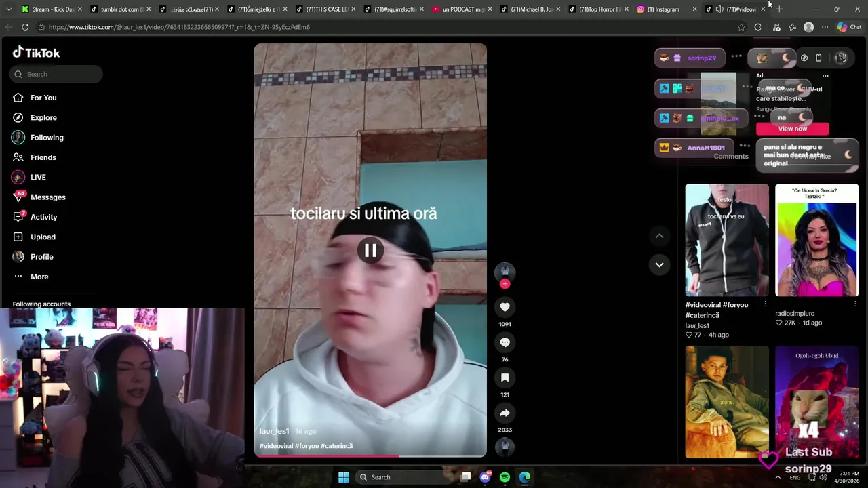Open Comments tab in right panel
The image size is (868, 488).
(x=731, y=157)
